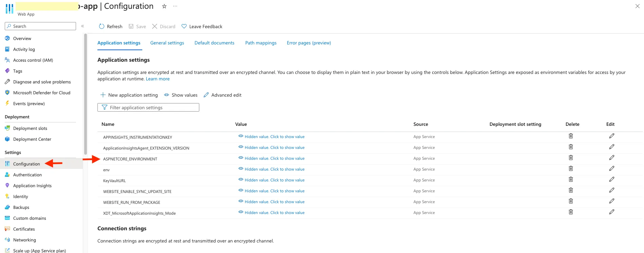Image resolution: width=644 pixels, height=253 pixels.
Task: Edit the KeyVaultURL setting
Action: coord(612,179)
